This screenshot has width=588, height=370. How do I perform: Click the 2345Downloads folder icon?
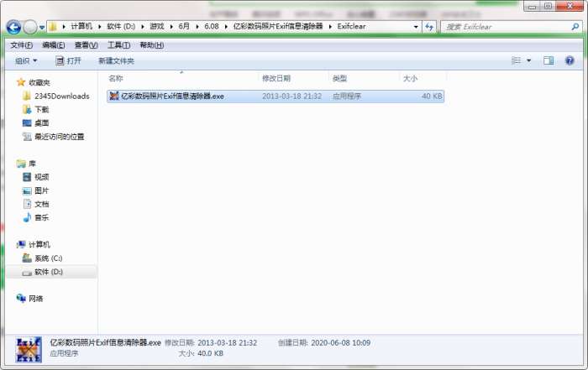pyautogui.click(x=27, y=96)
